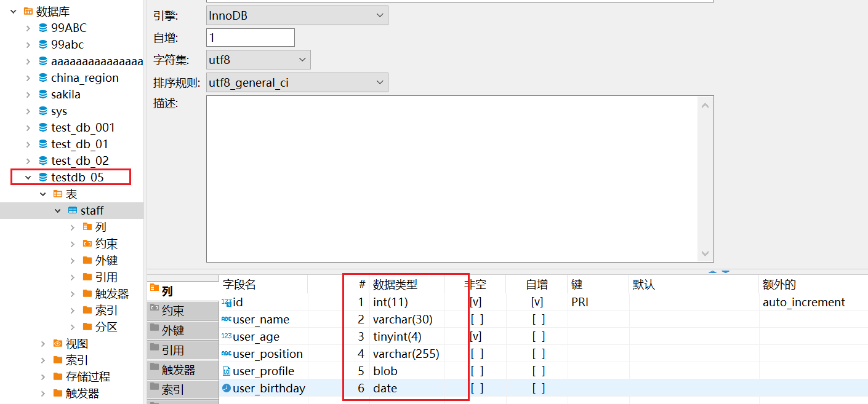
Task: Toggle the 非空 checkbox for user_position
Action: [x=476, y=354]
